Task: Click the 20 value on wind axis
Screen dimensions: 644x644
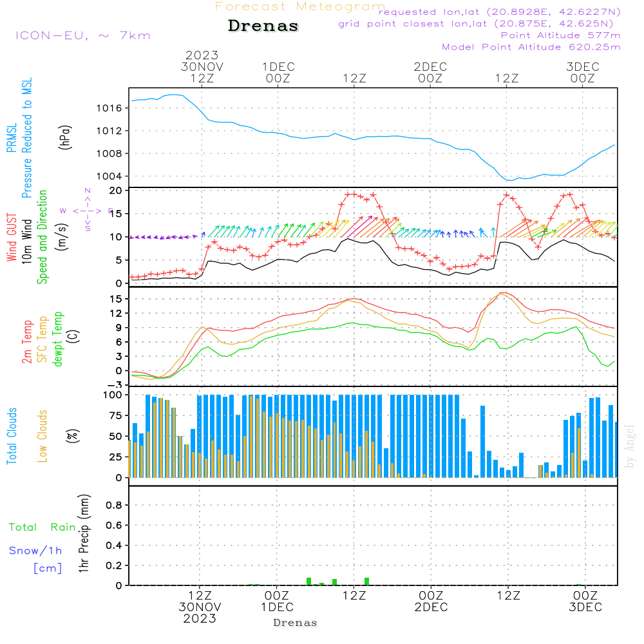Action: click(x=115, y=191)
